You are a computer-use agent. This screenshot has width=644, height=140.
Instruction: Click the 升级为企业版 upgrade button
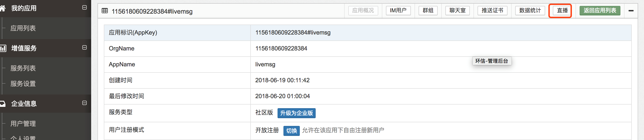point(296,113)
